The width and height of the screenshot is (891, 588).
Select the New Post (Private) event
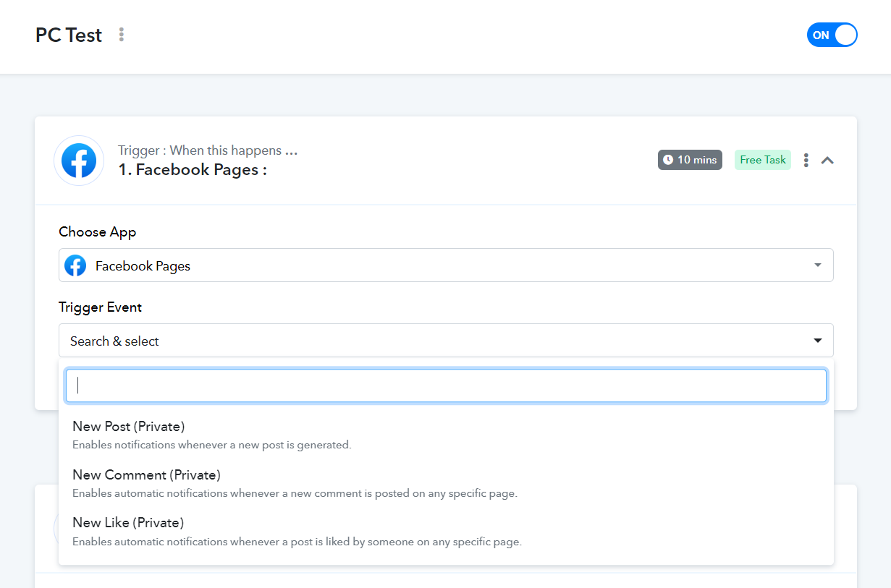tap(446, 435)
